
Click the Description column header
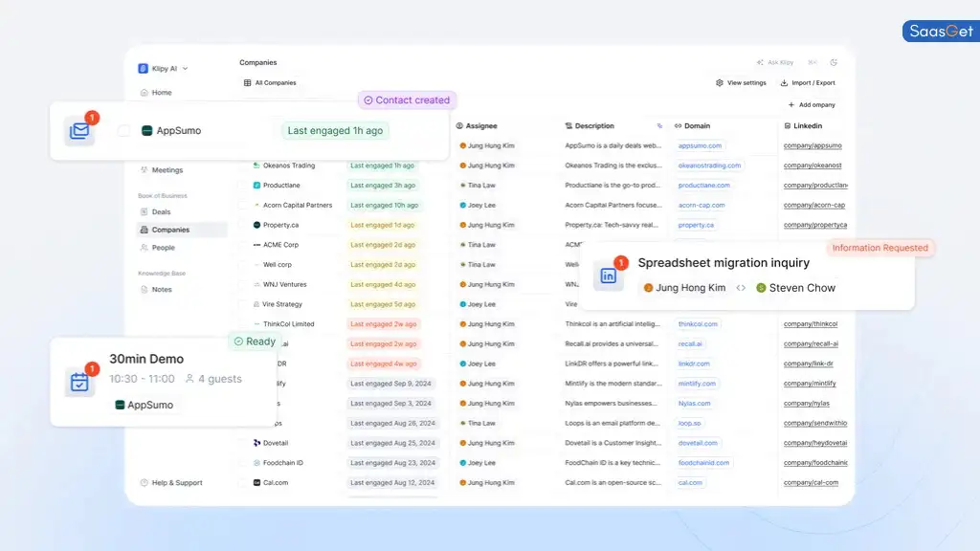[x=590, y=125]
